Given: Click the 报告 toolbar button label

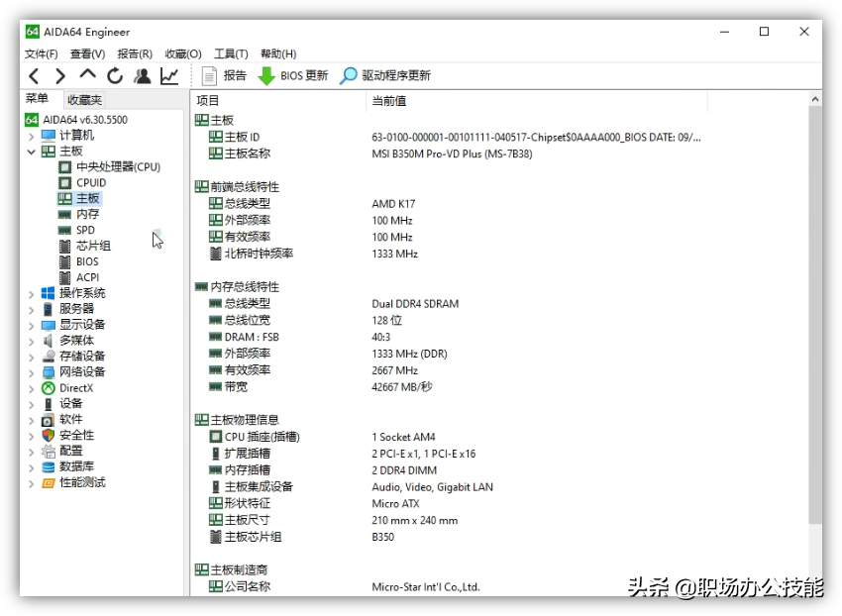Looking at the screenshot, I should click(235, 75).
